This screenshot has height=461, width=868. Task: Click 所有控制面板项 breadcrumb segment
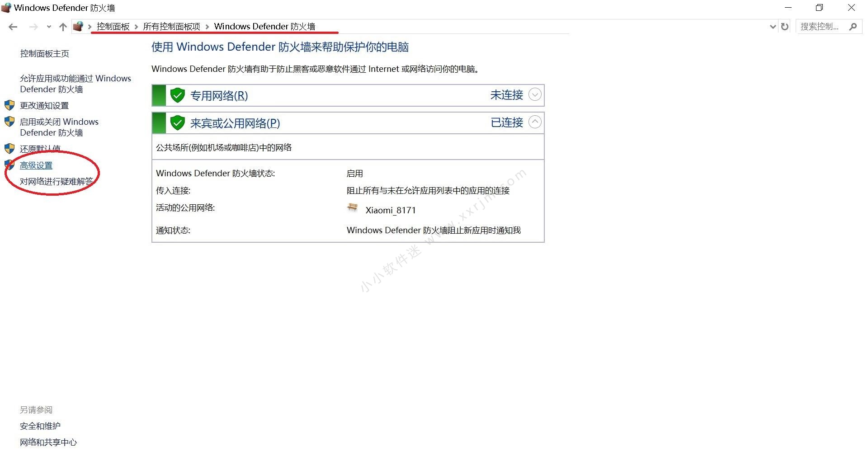pyautogui.click(x=171, y=27)
